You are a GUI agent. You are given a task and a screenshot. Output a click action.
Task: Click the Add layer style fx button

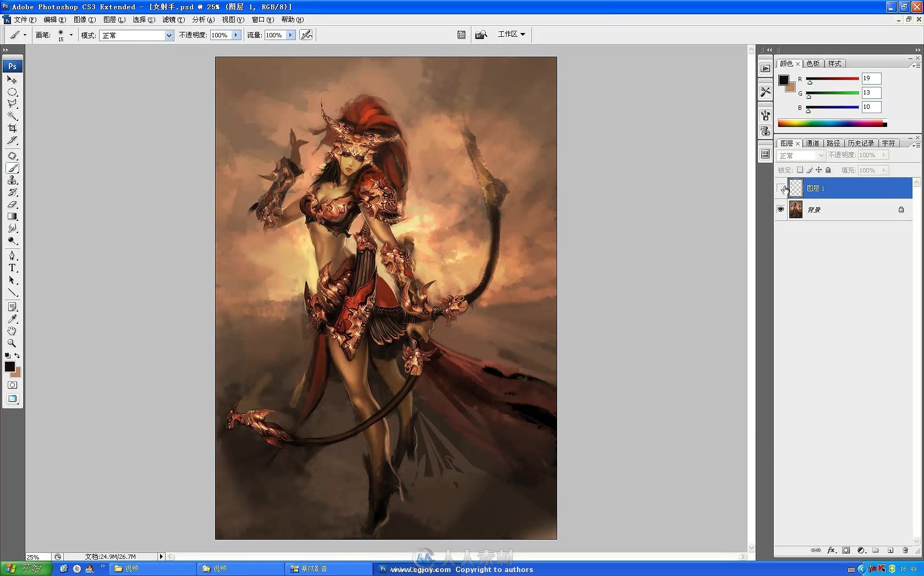pyautogui.click(x=832, y=550)
